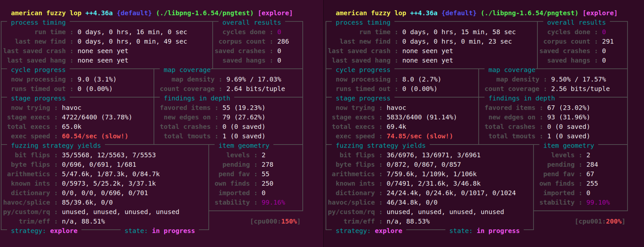644x247 pixels.
Task: Click count coverage 2.56 bits/tuple
Action: [580, 89]
